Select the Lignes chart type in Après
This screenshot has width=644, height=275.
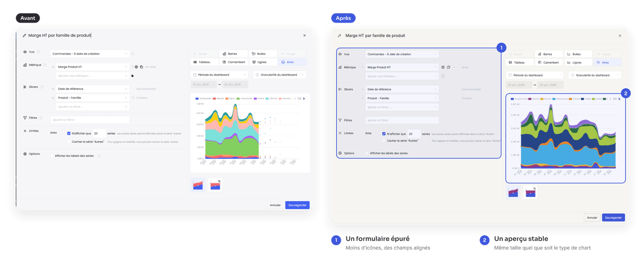point(579,62)
